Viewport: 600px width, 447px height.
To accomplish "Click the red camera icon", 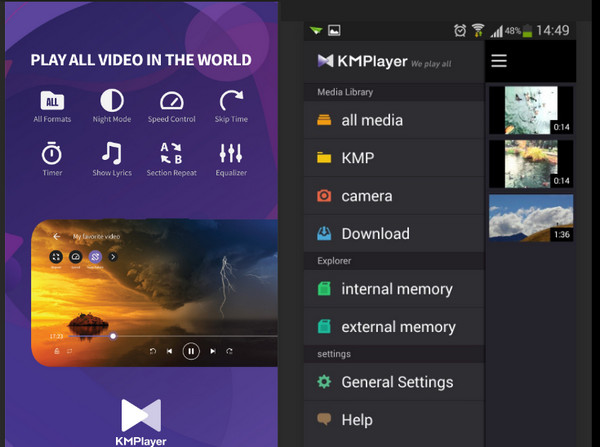I will (324, 196).
